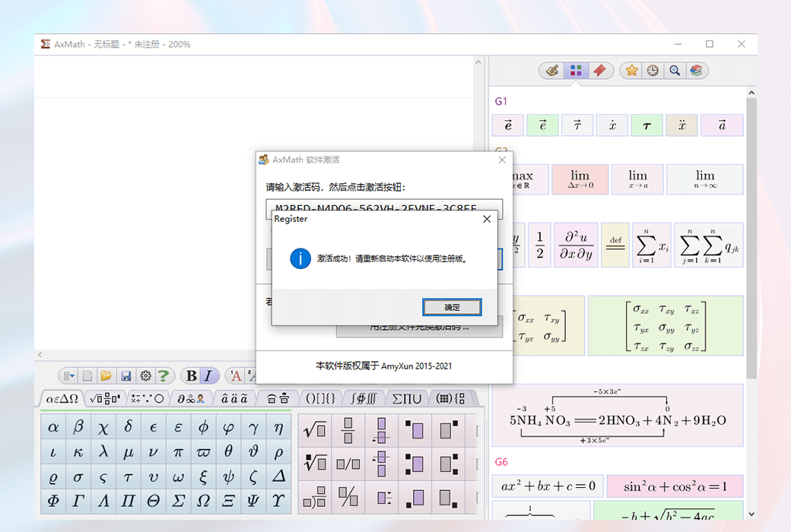Toggle italic formatting

pyautogui.click(x=206, y=375)
